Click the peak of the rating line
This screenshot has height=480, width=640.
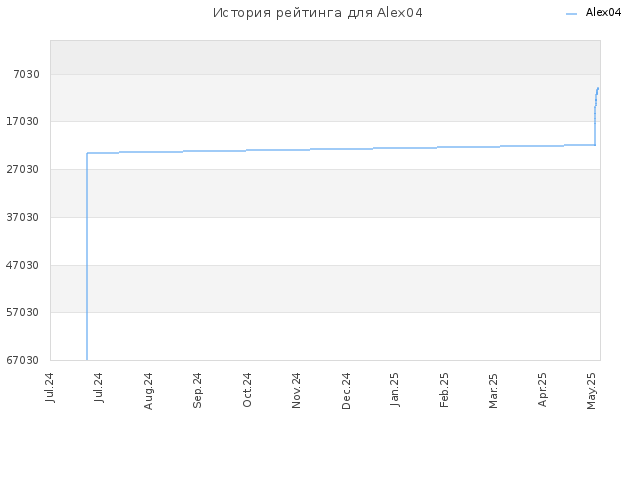coord(598,88)
